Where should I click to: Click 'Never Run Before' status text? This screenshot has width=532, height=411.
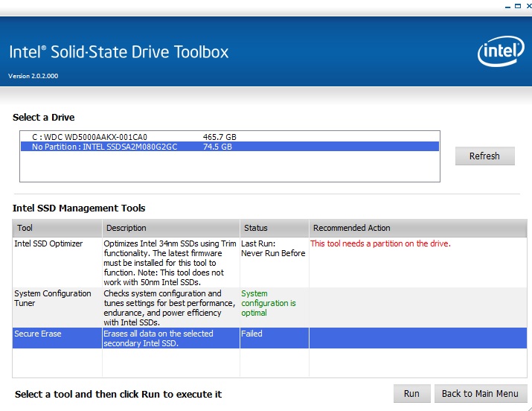click(273, 253)
